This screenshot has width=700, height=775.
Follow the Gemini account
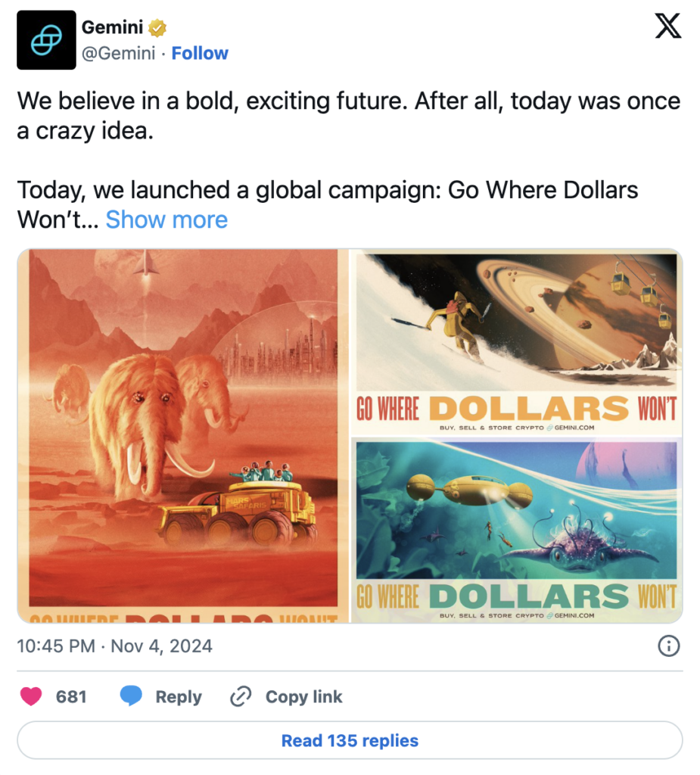point(200,53)
